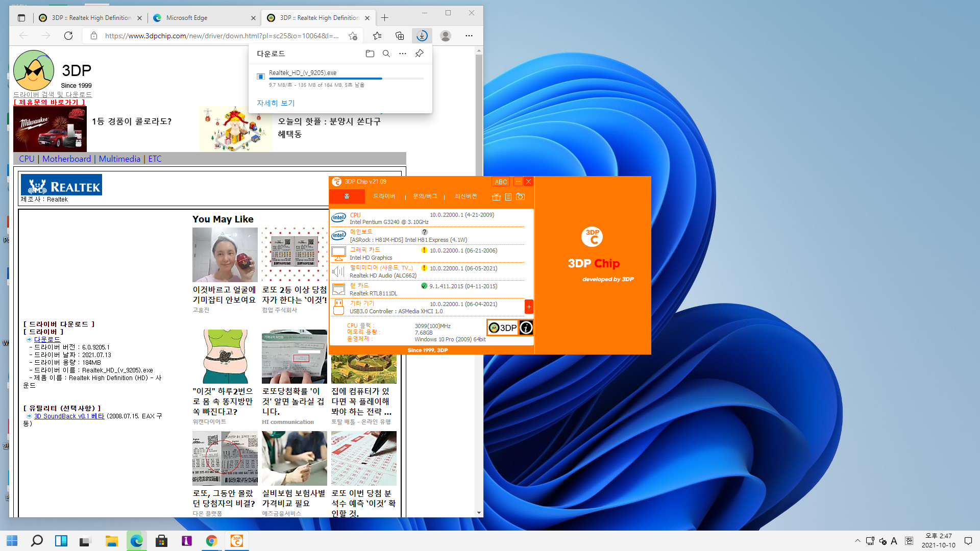Click the CPU Intel logo icon
This screenshot has height=551, width=980.
click(338, 218)
